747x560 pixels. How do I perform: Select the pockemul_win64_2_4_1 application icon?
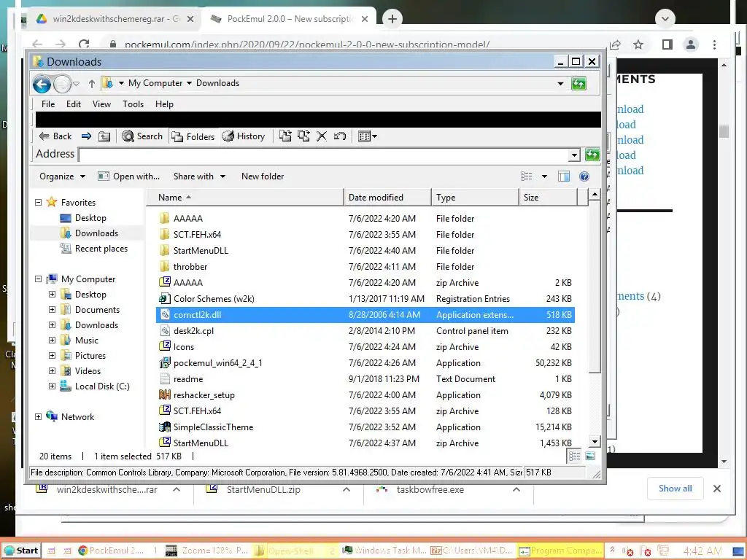click(x=164, y=363)
